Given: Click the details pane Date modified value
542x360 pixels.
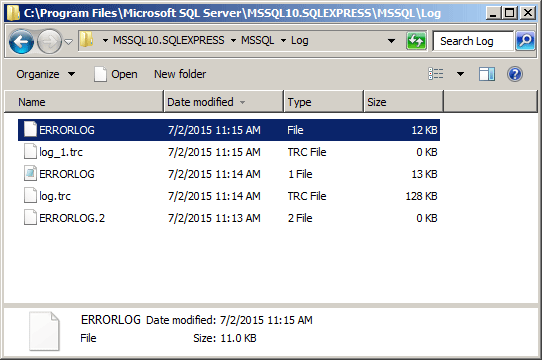Looking at the screenshot, I should coord(266,320).
